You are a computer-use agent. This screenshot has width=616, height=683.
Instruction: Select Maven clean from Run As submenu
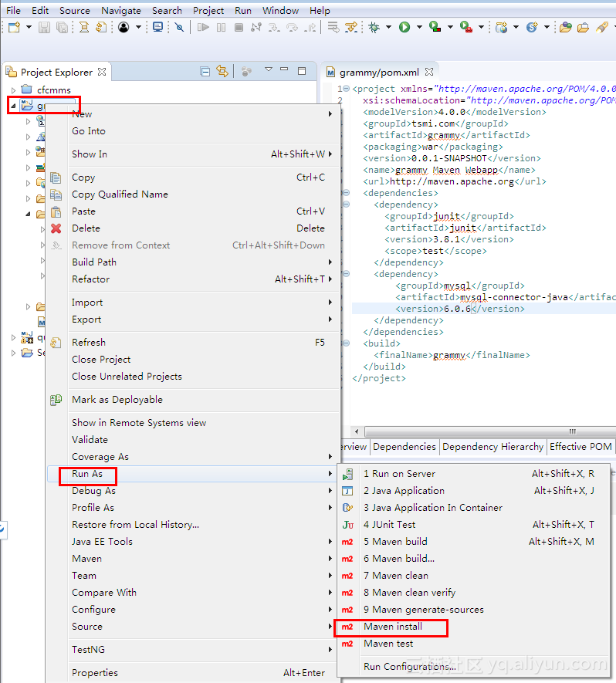point(474,576)
